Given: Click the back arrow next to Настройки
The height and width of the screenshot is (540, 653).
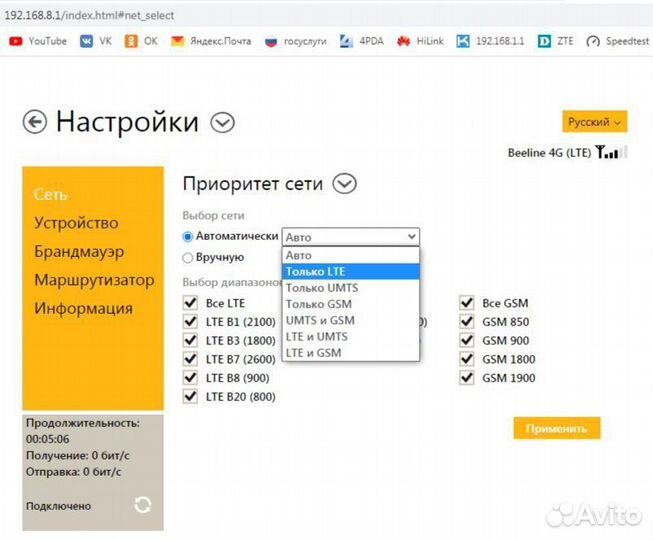Looking at the screenshot, I should point(35,122).
